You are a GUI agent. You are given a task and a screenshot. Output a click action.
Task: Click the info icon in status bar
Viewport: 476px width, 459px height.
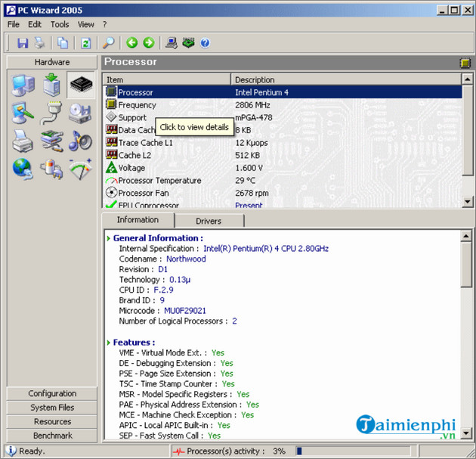click(11, 451)
